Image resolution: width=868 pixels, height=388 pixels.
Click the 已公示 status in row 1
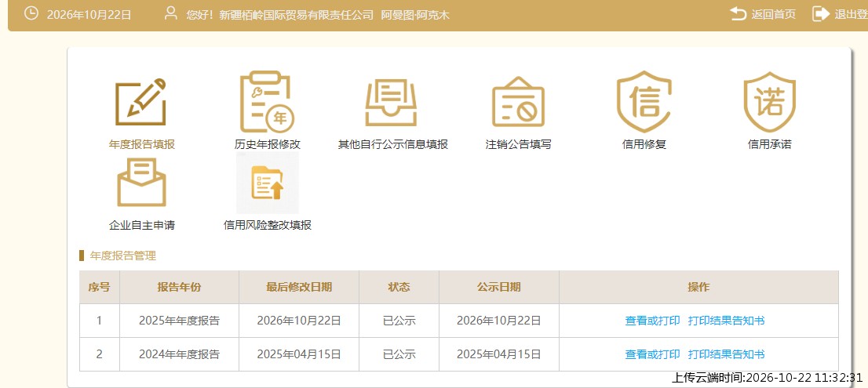(399, 321)
